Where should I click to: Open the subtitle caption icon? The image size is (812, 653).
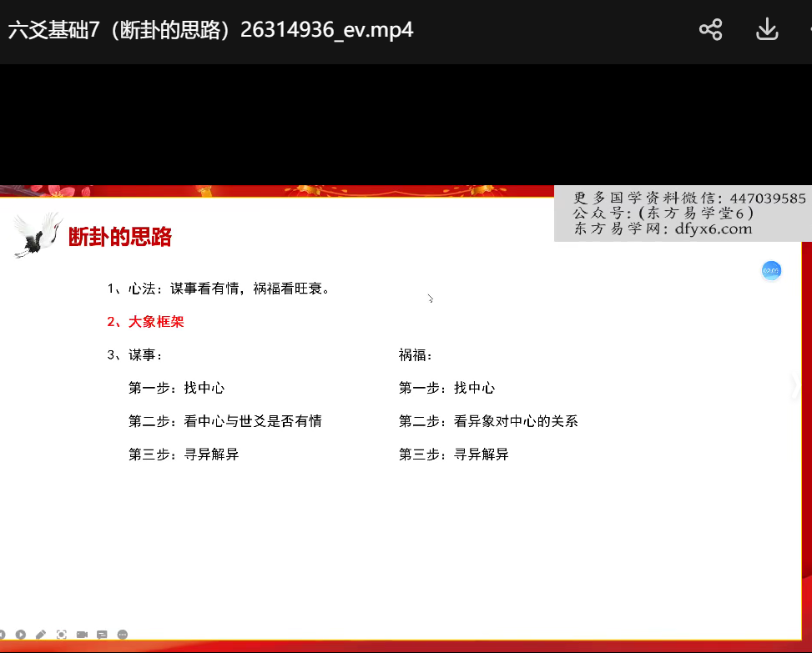(102, 635)
